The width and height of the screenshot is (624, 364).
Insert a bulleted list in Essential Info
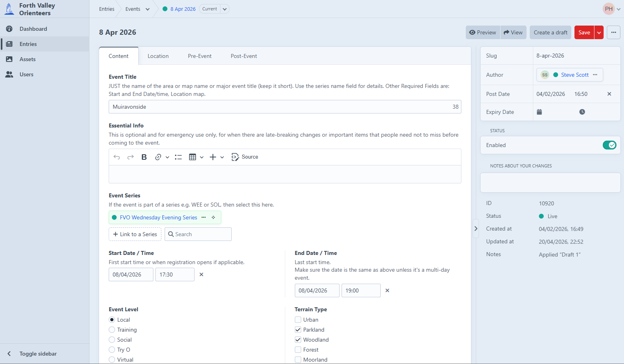coord(178,157)
